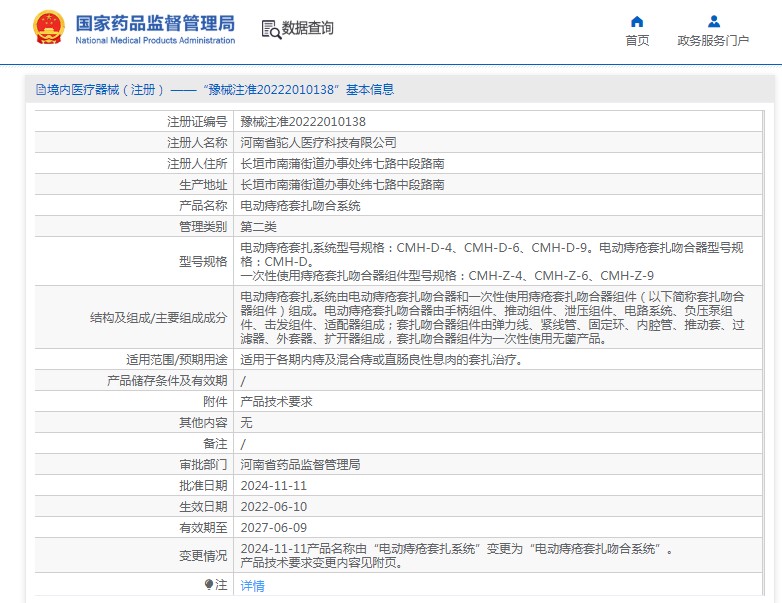This screenshot has width=782, height=603.
Task: Click the 国家药品监督管理局 site title
Action: pos(155,23)
